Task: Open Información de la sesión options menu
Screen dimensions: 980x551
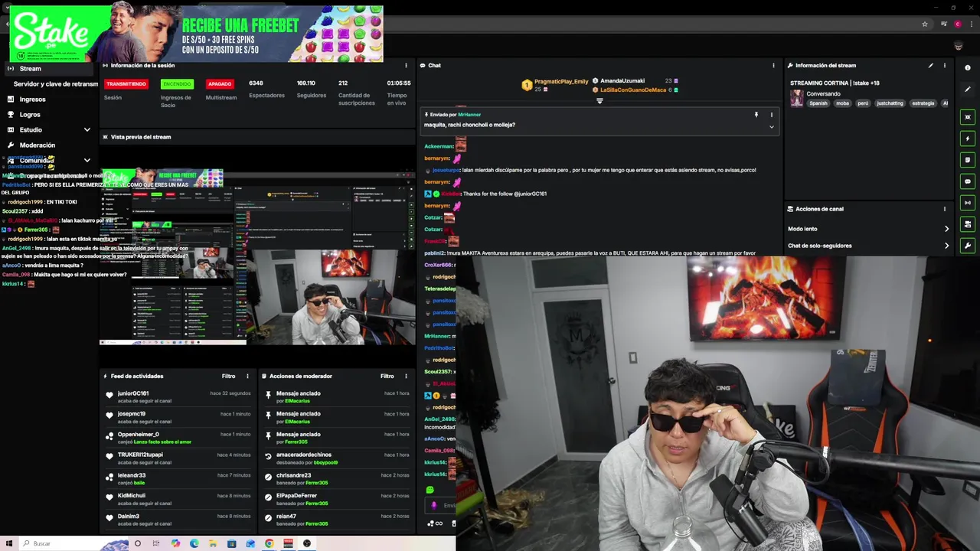Action: click(x=406, y=66)
